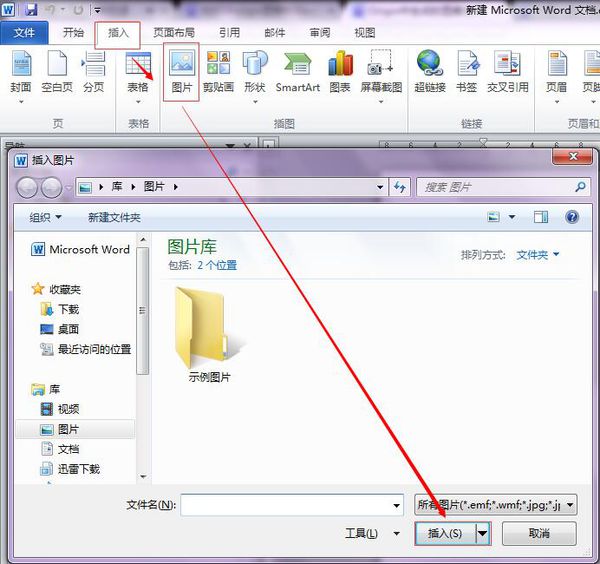
Task: Switch to the Home (开始) tab
Action: click(73, 33)
